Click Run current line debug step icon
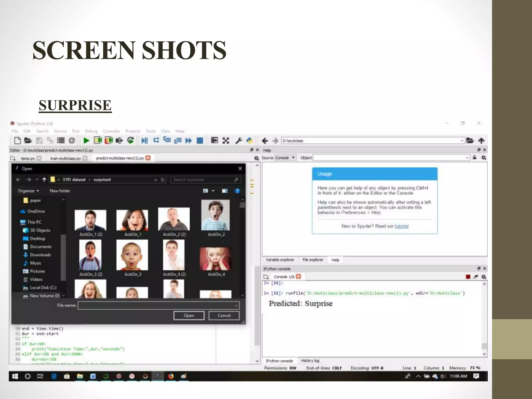The width and height of the screenshot is (532, 399). click(x=156, y=140)
